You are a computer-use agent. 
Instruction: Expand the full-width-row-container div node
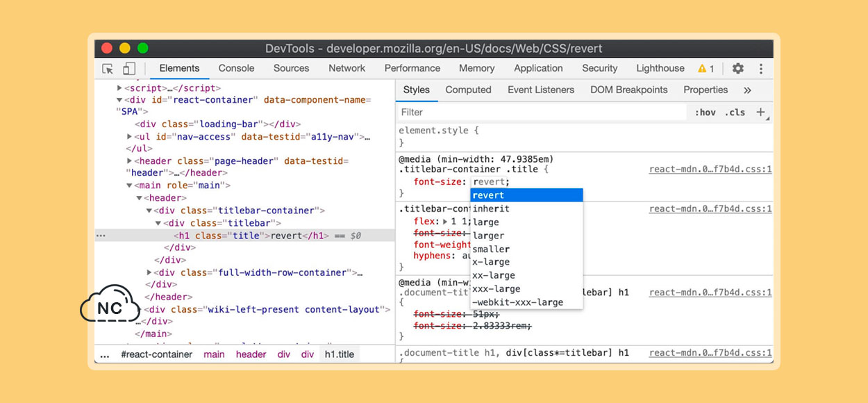coord(149,273)
